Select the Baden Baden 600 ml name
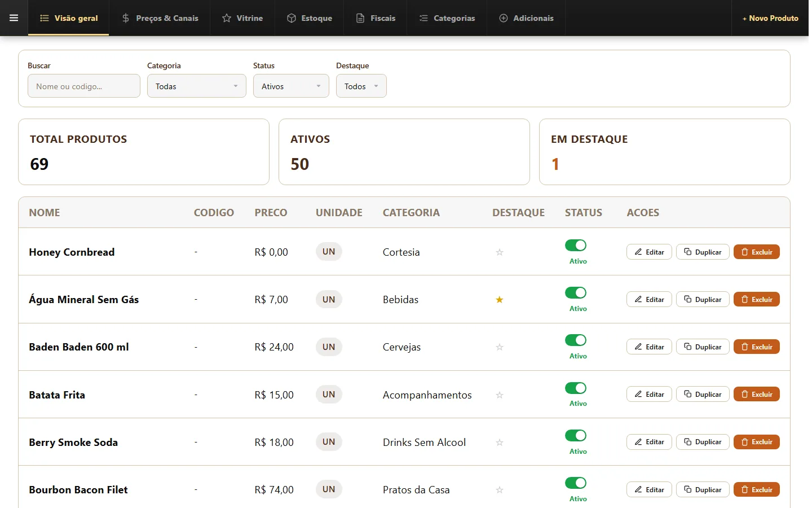The height and width of the screenshot is (508, 812). pyautogui.click(x=79, y=347)
